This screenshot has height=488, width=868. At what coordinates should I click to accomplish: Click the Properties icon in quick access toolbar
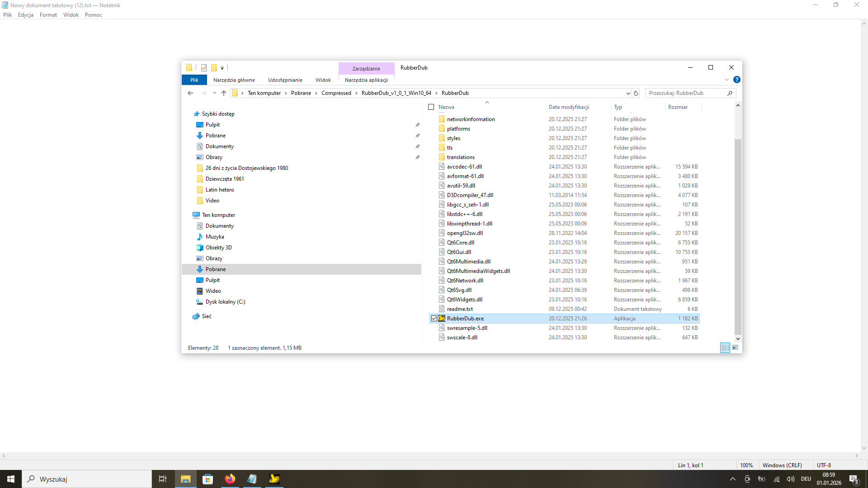point(204,68)
